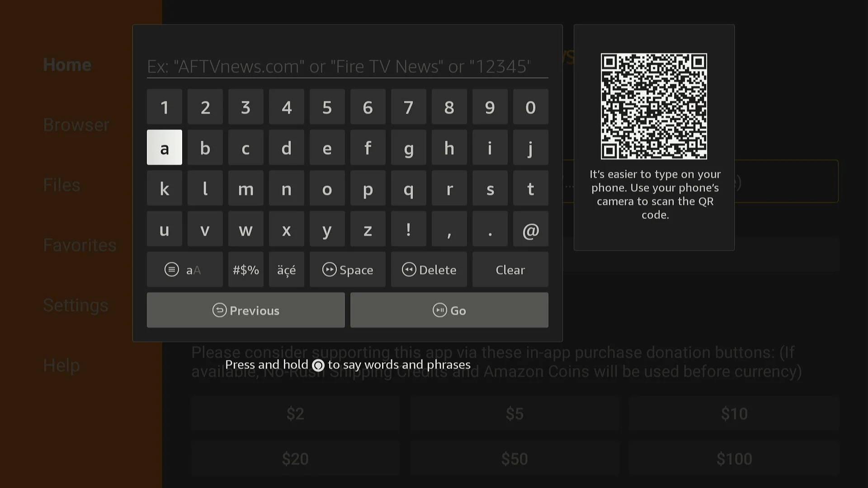Expand Favorites menu item
This screenshot has height=488, width=868.
point(79,245)
